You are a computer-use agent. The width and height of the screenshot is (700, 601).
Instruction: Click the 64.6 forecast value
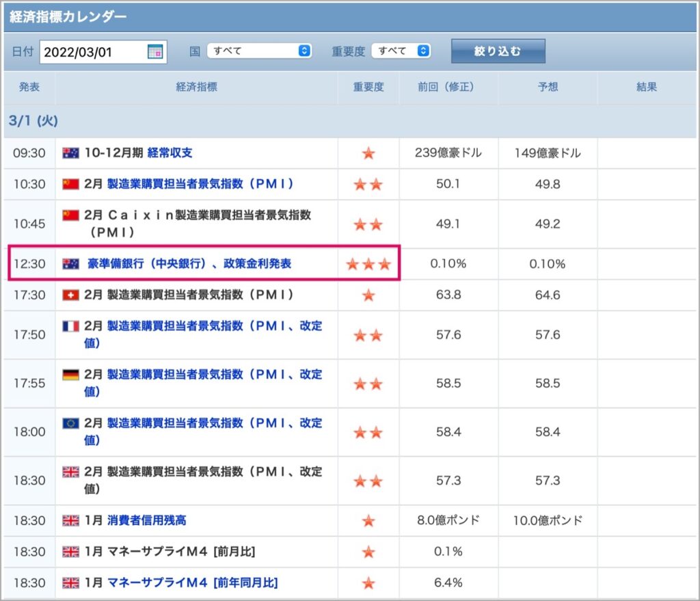pos(548,295)
